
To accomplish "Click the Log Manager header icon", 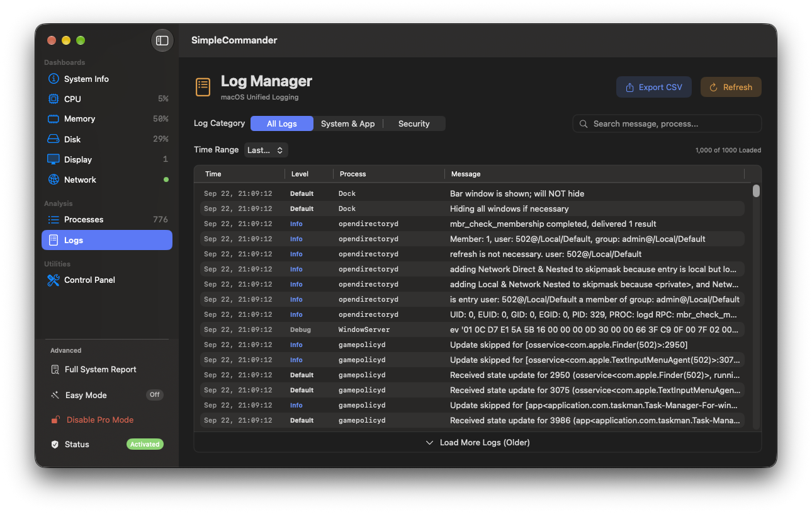I will pos(203,87).
